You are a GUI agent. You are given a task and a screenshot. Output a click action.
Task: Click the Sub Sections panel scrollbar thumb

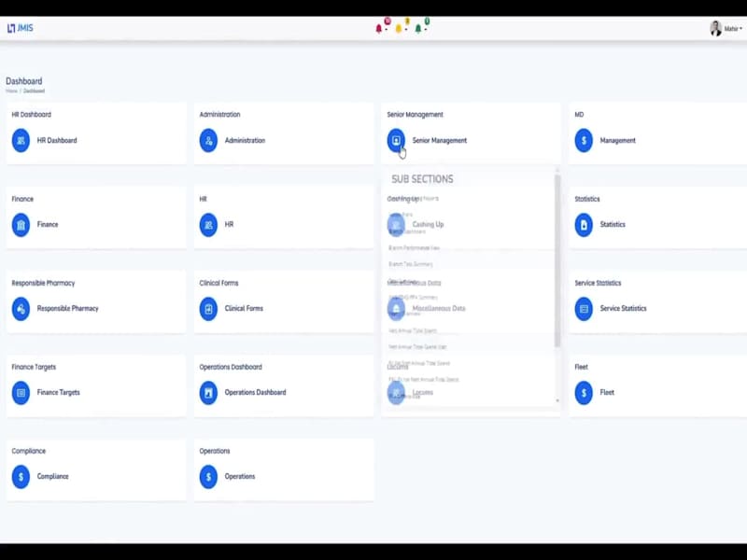point(557,261)
